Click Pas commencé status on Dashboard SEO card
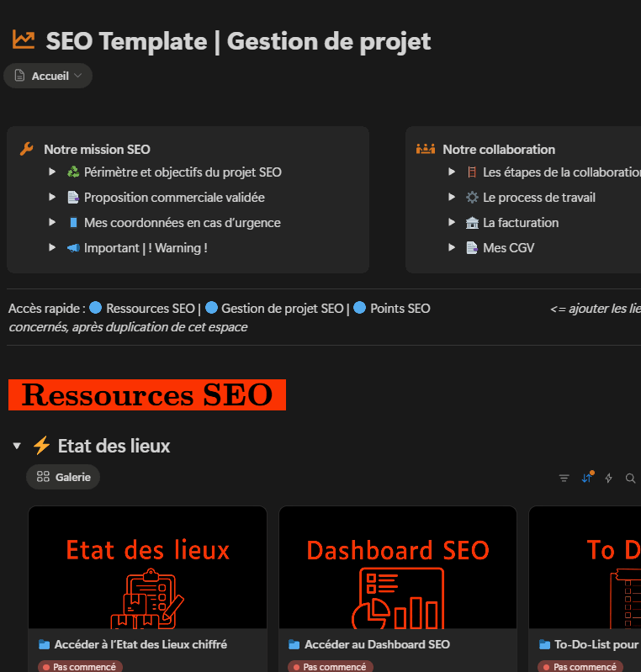The image size is (641, 672). [x=331, y=666]
